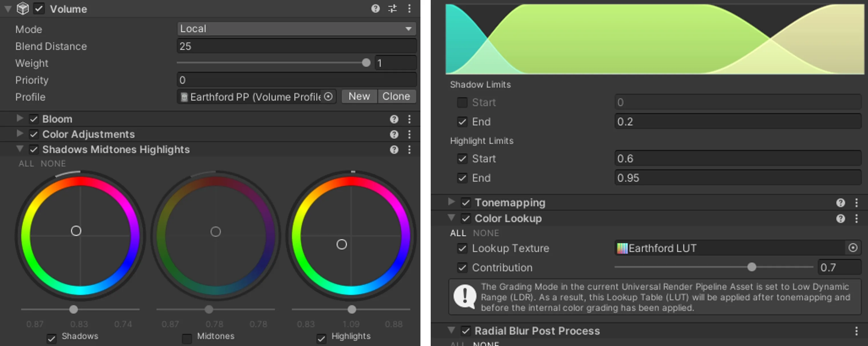868x346 pixels.
Task: Open Tonemapping help icon
Action: pos(840,203)
